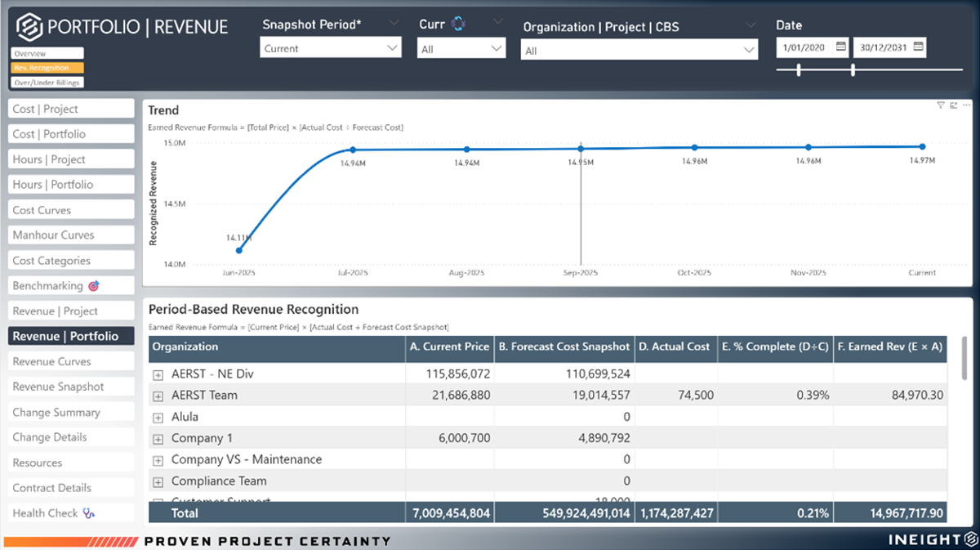Select Revenue | Portfolio page
This screenshot has width=980, height=550.
point(71,336)
